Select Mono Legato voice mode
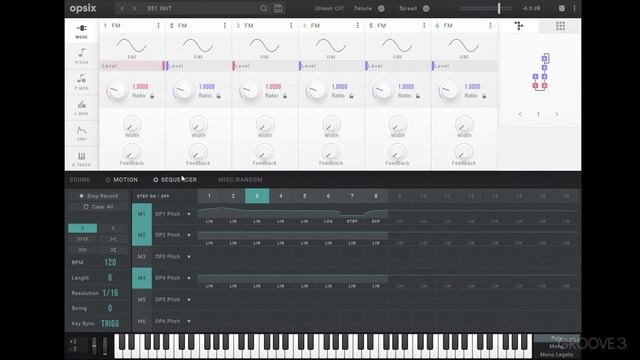 556,355
